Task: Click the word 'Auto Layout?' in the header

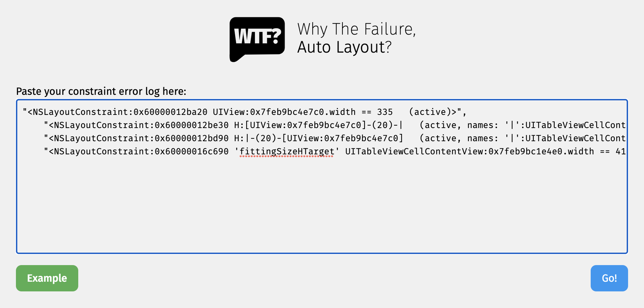Action: tap(345, 47)
